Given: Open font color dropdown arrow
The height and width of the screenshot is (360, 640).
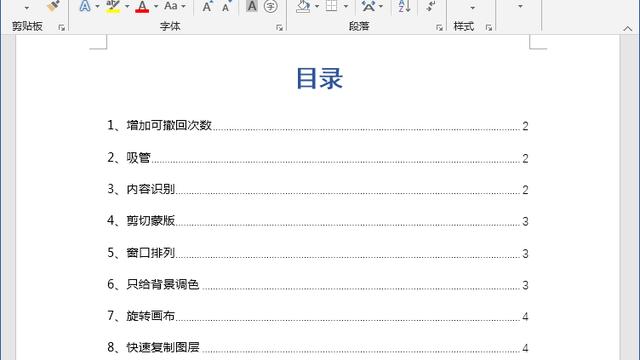Looking at the screenshot, I should tap(156, 7).
